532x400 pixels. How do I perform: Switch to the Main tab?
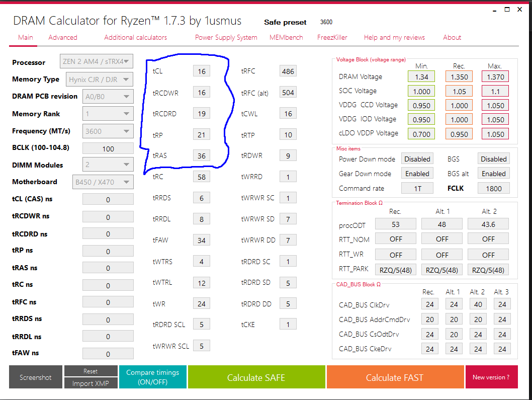(26, 37)
